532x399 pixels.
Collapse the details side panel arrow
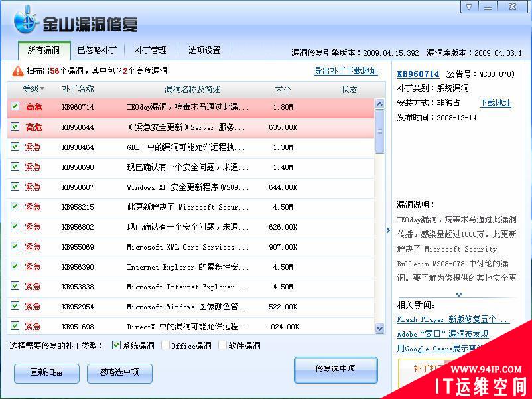tap(388, 230)
